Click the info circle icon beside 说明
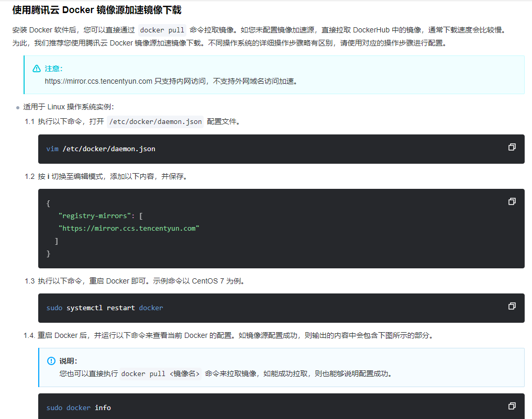The image size is (532, 419). point(51,361)
